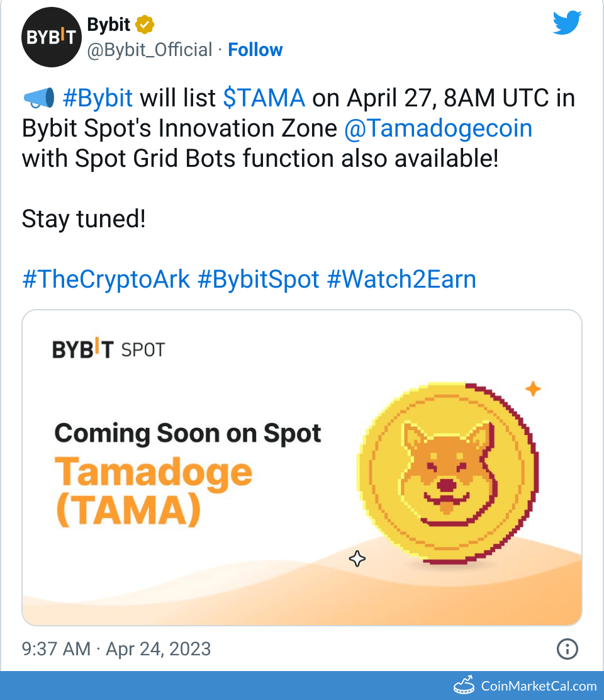Click the CoinMarketCal logo icon

tap(464, 686)
